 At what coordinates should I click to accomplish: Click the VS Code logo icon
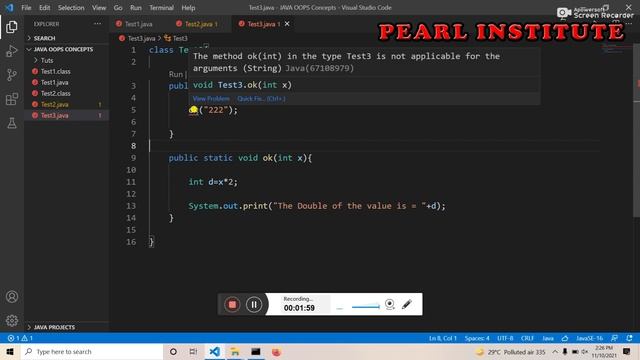9,7
